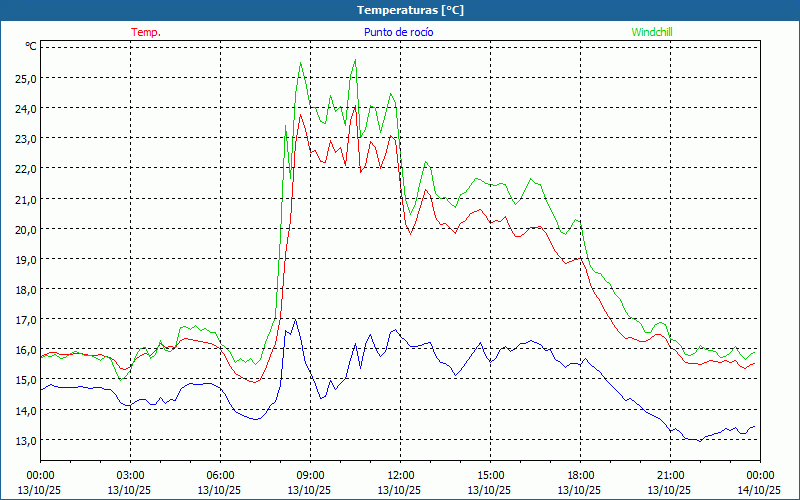The height and width of the screenshot is (500, 800).
Task: Click the Temperaturas [°C] chart title
Action: pos(410,10)
